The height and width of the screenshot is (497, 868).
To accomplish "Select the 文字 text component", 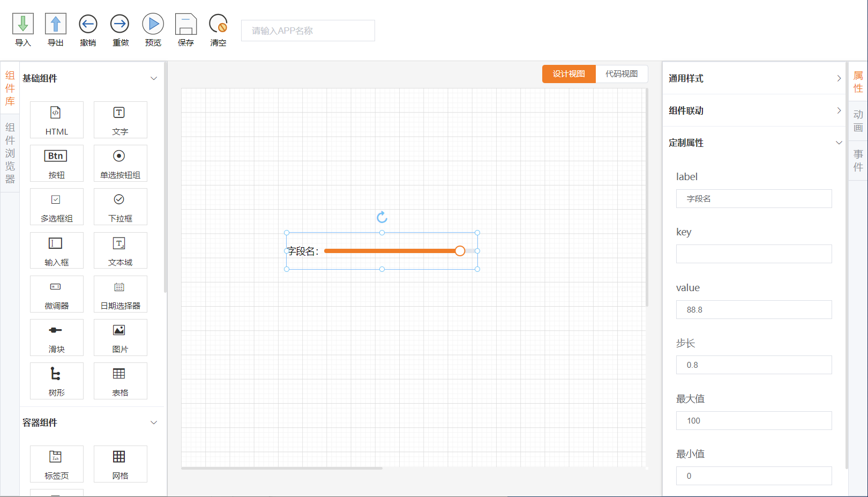I will click(120, 120).
